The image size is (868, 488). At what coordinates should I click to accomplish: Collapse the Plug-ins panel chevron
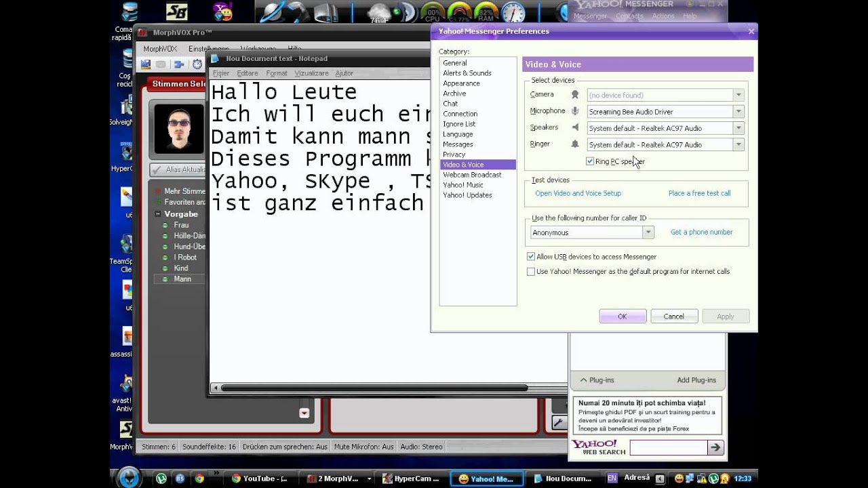[x=583, y=380]
